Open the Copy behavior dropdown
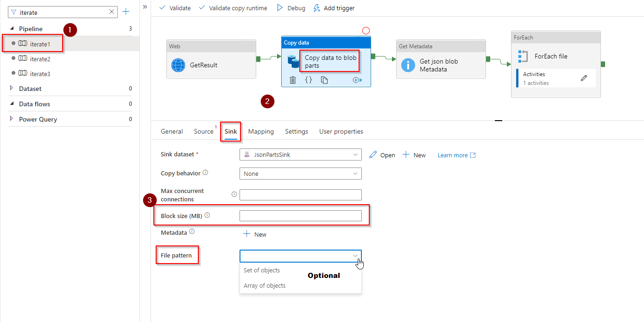This screenshot has height=322, width=644. [301, 174]
